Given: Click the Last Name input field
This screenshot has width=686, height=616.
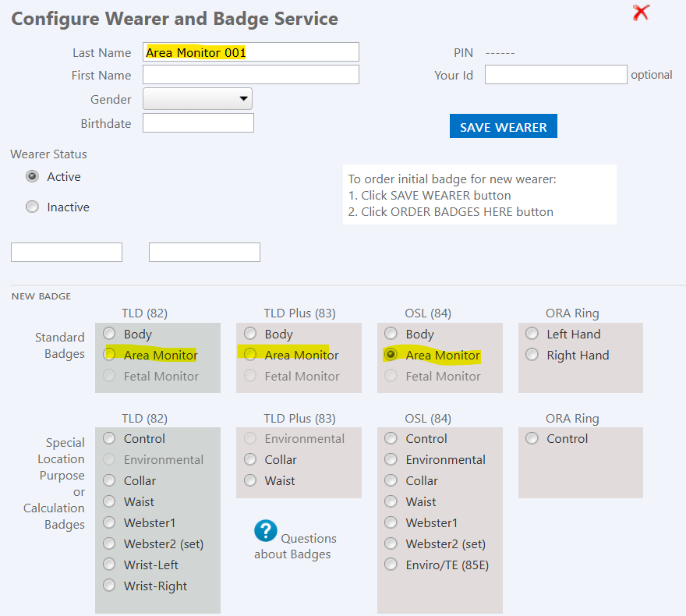Looking at the screenshot, I should (250, 52).
